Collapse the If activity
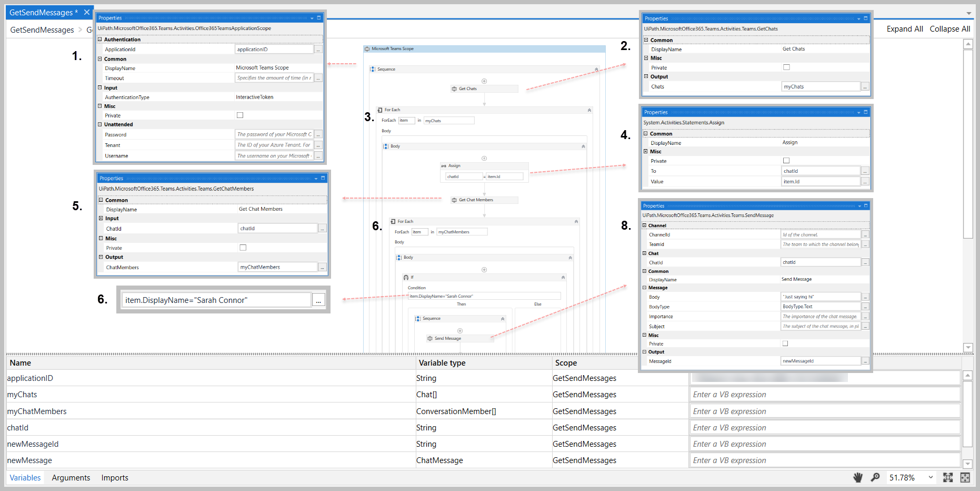 [x=563, y=277]
